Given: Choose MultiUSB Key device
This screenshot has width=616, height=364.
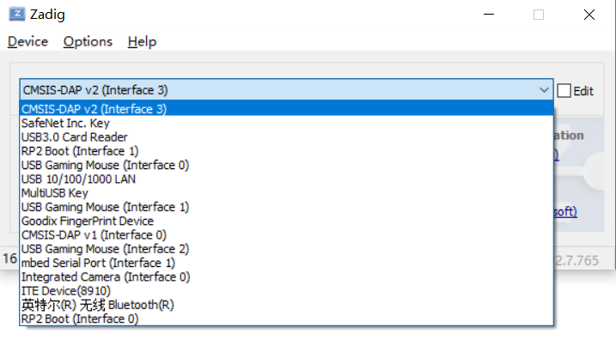Looking at the screenshot, I should [286, 193].
